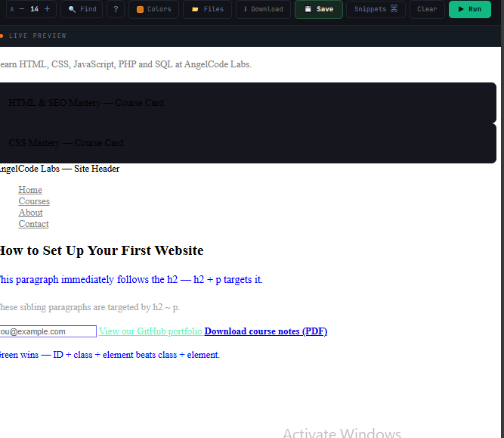
Task: Focus the you@example.com email field
Action: [48, 331]
